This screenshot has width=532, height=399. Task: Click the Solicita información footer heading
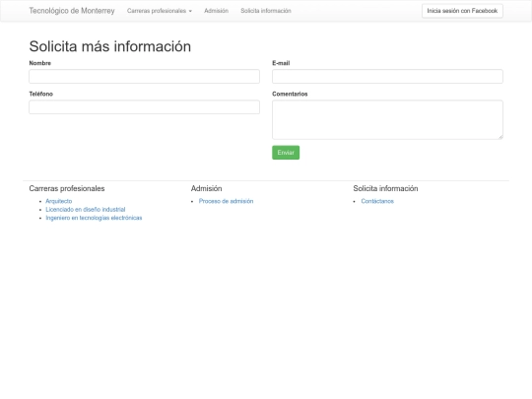coord(385,188)
